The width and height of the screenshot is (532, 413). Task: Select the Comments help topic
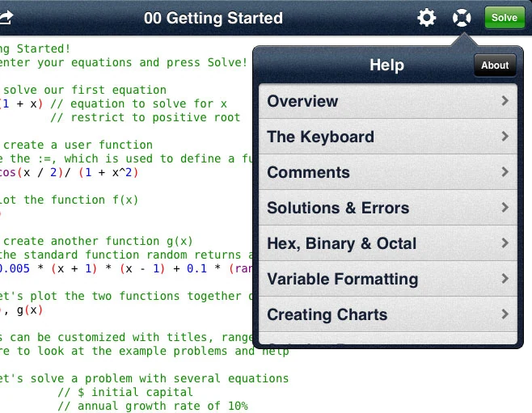click(388, 172)
